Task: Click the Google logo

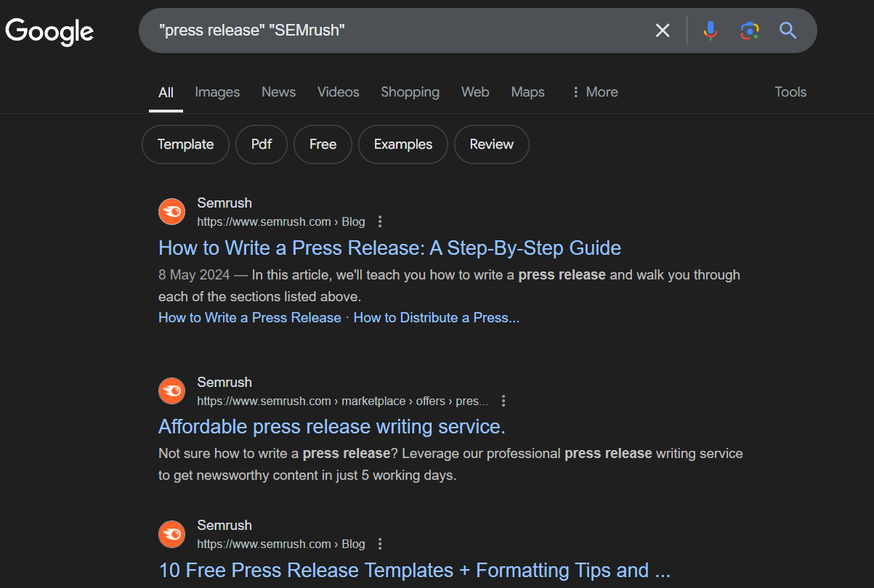Action: [49, 31]
